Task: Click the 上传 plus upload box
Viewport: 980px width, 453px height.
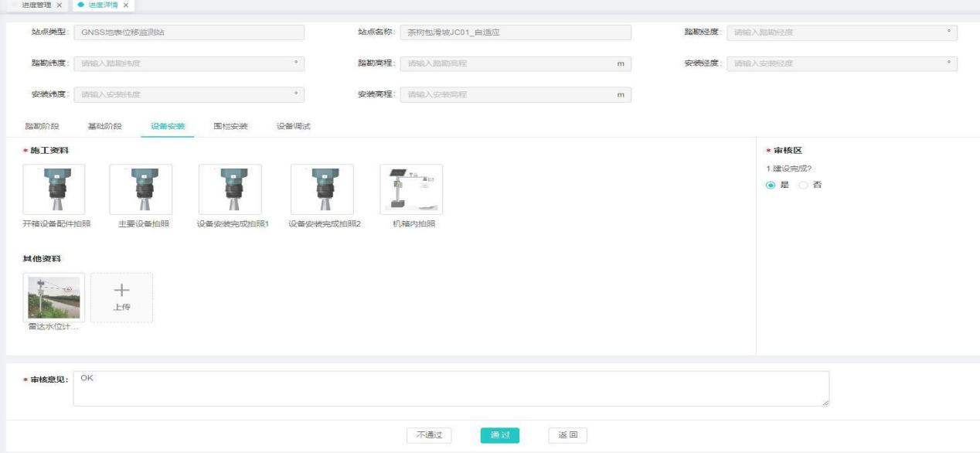Action: pos(122,297)
